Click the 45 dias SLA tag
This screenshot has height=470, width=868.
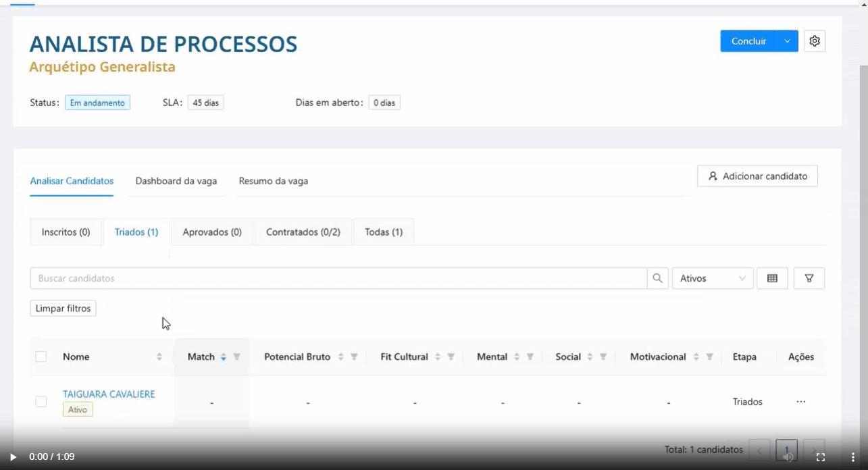[x=205, y=103]
